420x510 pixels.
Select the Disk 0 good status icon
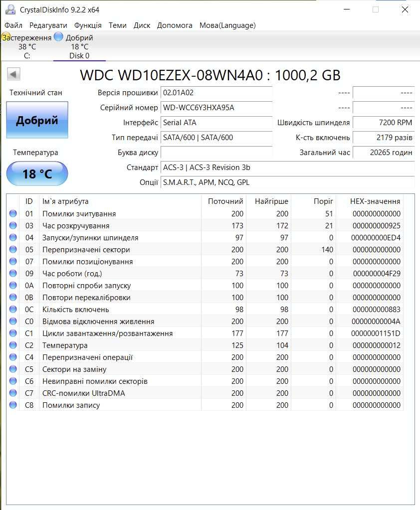(x=58, y=37)
